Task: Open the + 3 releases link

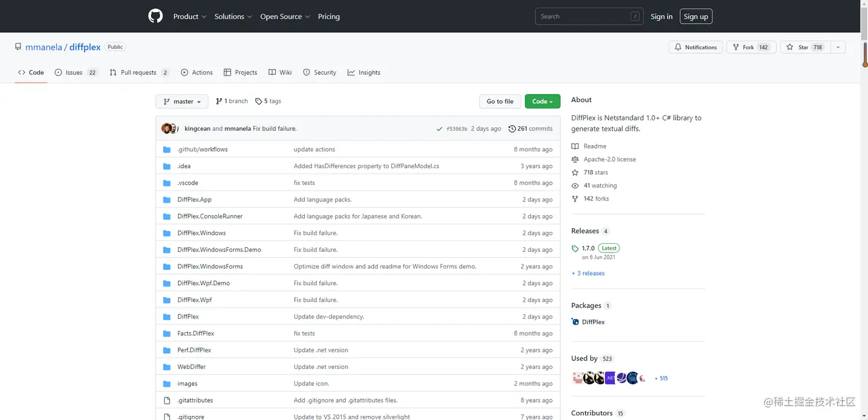Action: [588, 273]
